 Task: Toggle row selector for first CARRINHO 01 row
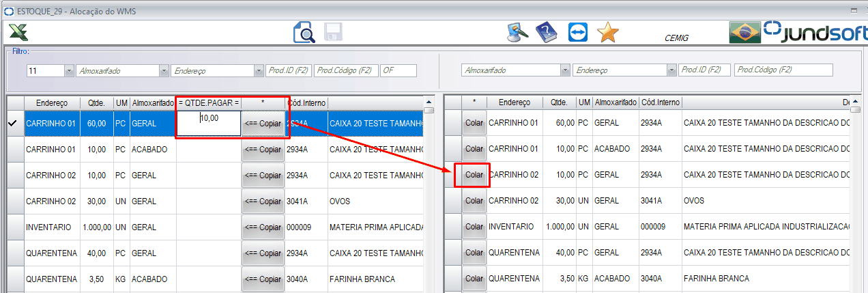pyautogui.click(x=14, y=123)
